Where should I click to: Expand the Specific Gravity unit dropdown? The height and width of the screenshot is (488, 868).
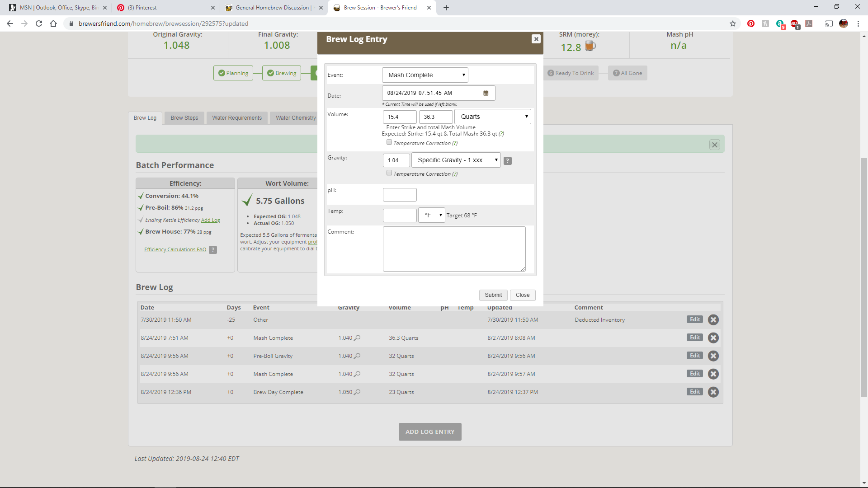click(456, 160)
